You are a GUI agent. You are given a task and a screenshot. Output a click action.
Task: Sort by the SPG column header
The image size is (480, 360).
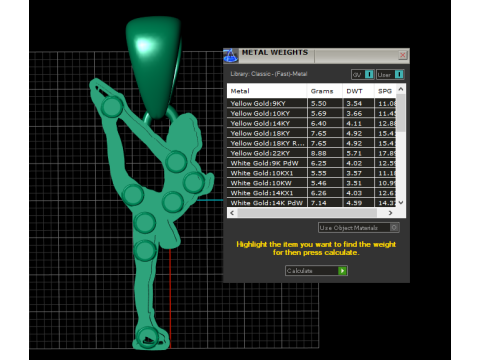pyautogui.click(x=385, y=91)
